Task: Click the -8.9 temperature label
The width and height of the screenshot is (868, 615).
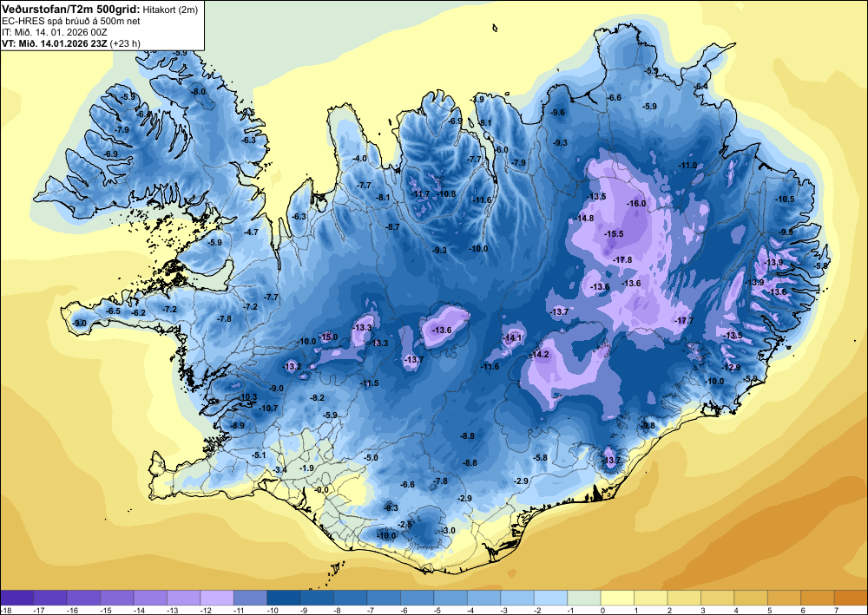Action: pos(237,425)
